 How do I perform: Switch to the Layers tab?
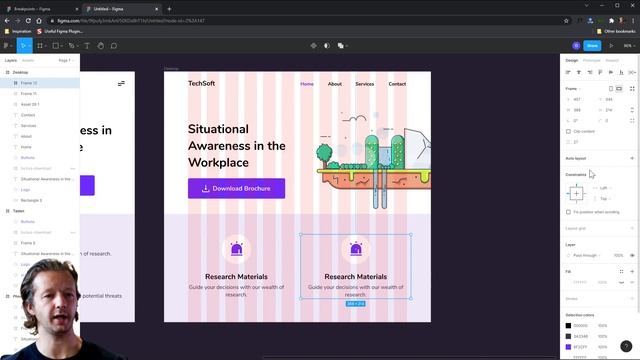point(11,60)
